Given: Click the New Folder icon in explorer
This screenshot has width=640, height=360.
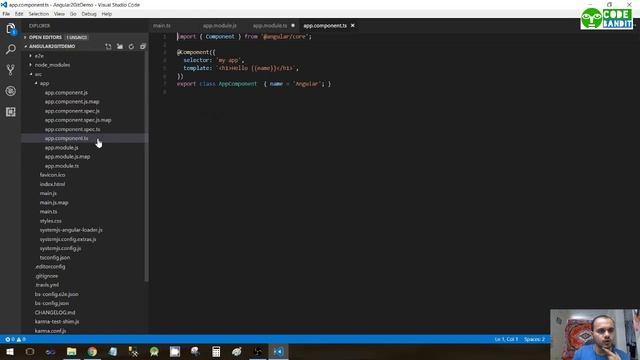Looking at the screenshot, I should (120, 47).
